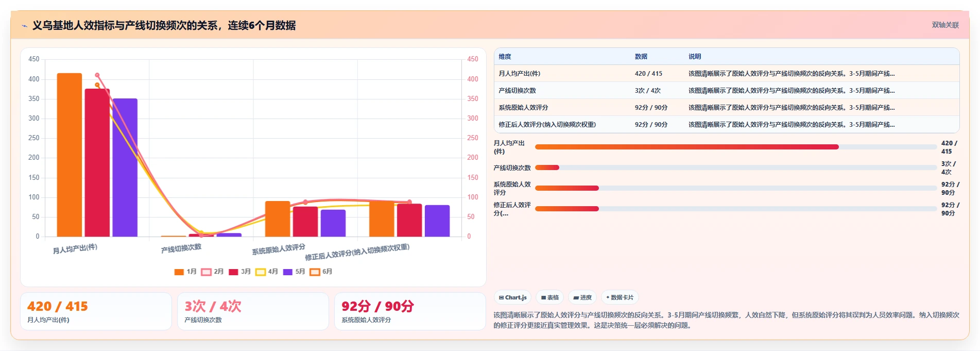Click the purple 5月 bar for 月人均产出(件)
The image size is (980, 351).
click(125, 168)
